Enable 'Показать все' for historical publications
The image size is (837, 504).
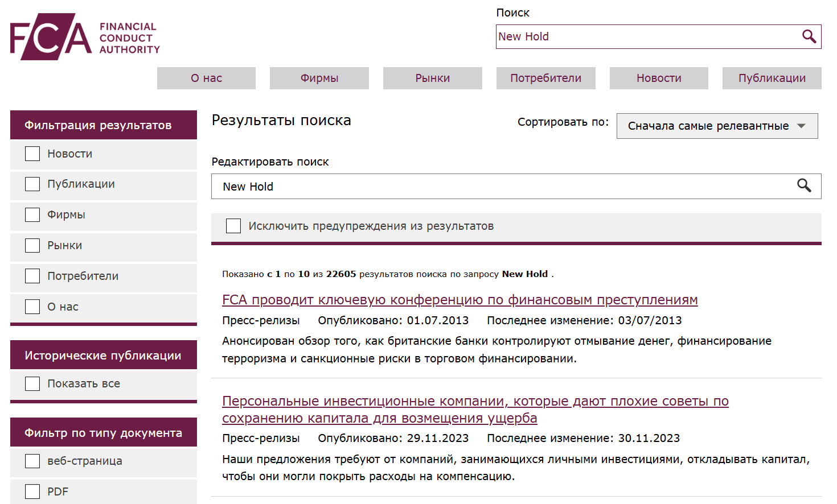click(x=32, y=383)
